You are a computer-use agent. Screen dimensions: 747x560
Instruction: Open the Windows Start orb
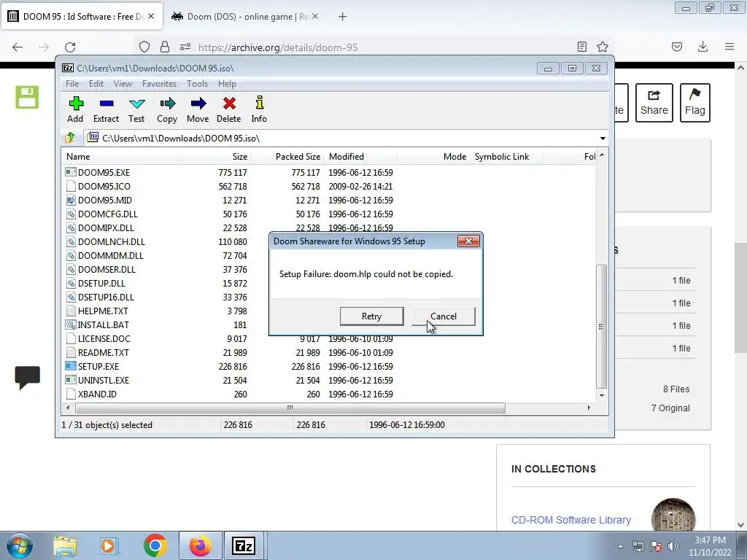point(19,545)
